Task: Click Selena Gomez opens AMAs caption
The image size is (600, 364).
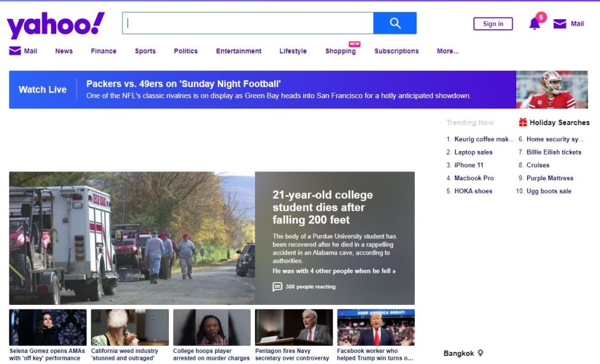Action: click(x=47, y=355)
